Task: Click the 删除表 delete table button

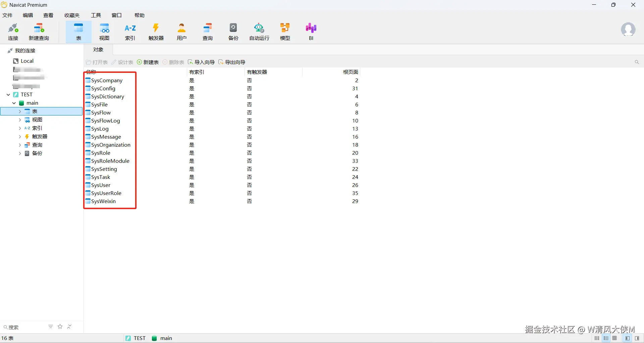Action: tap(173, 62)
